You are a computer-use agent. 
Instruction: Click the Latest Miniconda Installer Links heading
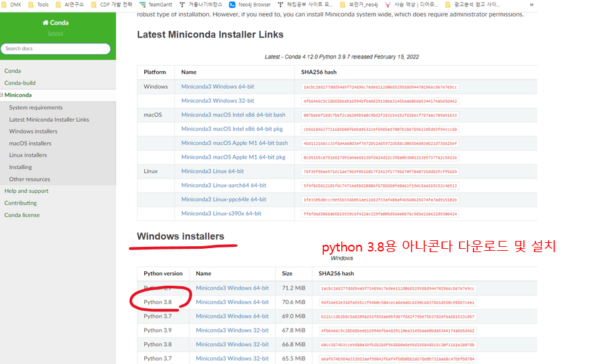coord(210,34)
